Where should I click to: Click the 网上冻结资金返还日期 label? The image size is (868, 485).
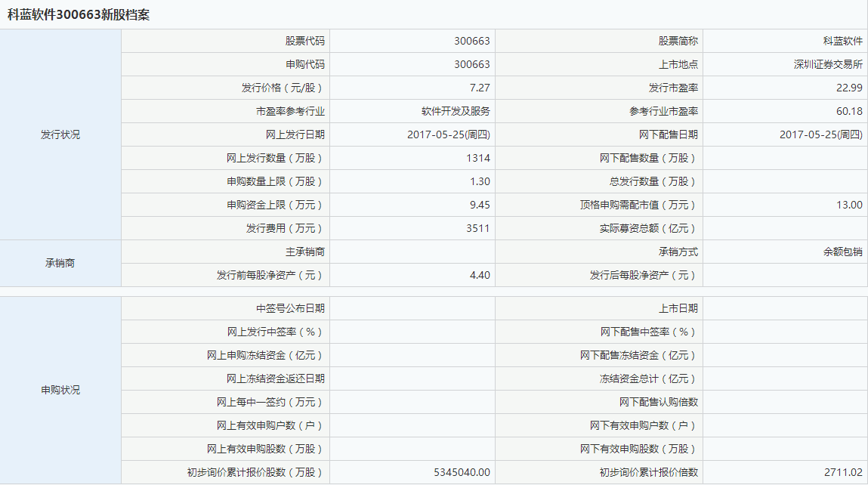(x=276, y=378)
